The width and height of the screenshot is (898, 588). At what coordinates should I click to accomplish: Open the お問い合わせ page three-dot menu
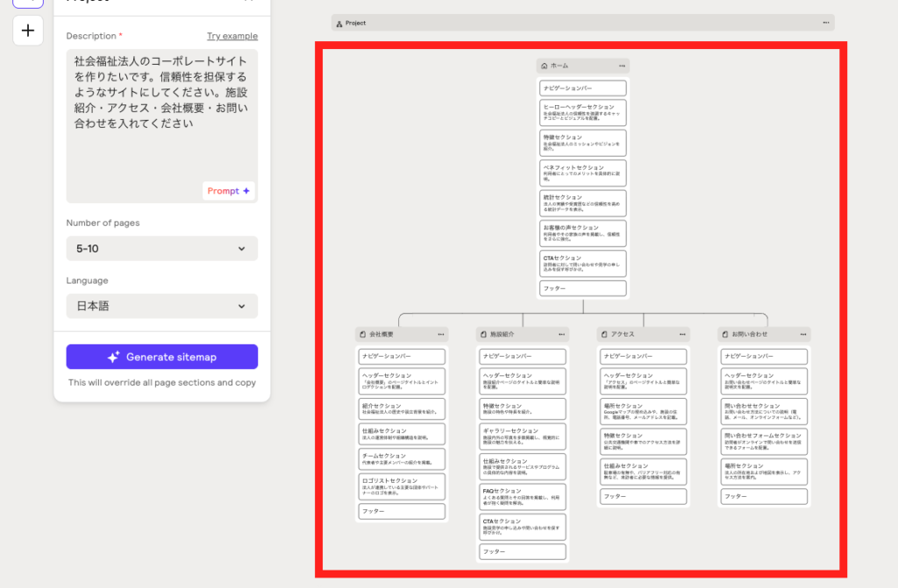(802, 335)
